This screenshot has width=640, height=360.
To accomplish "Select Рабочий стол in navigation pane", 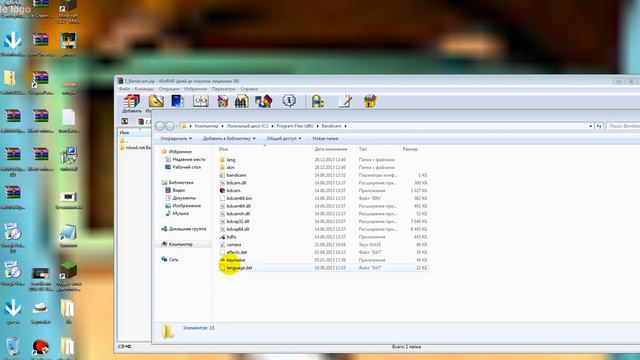I will 186,167.
